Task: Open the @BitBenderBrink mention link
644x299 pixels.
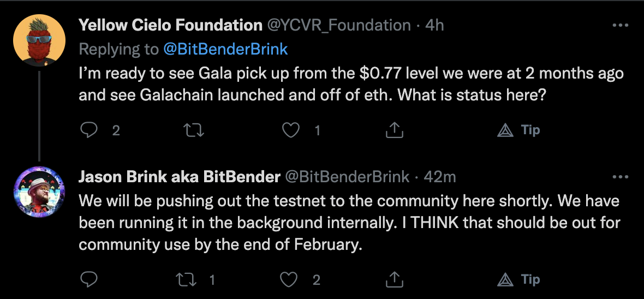Action: coord(225,50)
